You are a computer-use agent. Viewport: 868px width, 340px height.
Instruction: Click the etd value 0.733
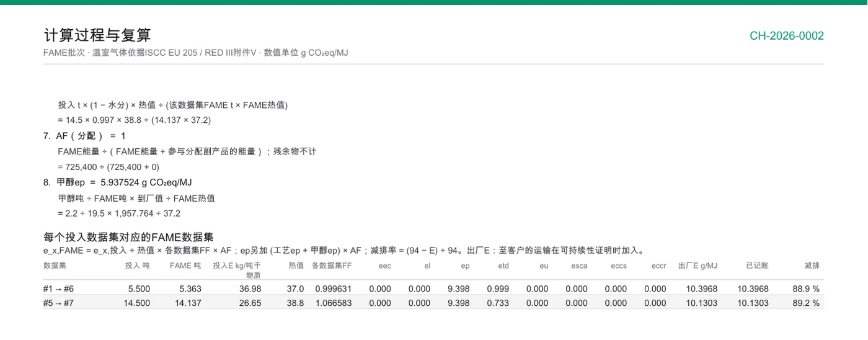(498, 303)
